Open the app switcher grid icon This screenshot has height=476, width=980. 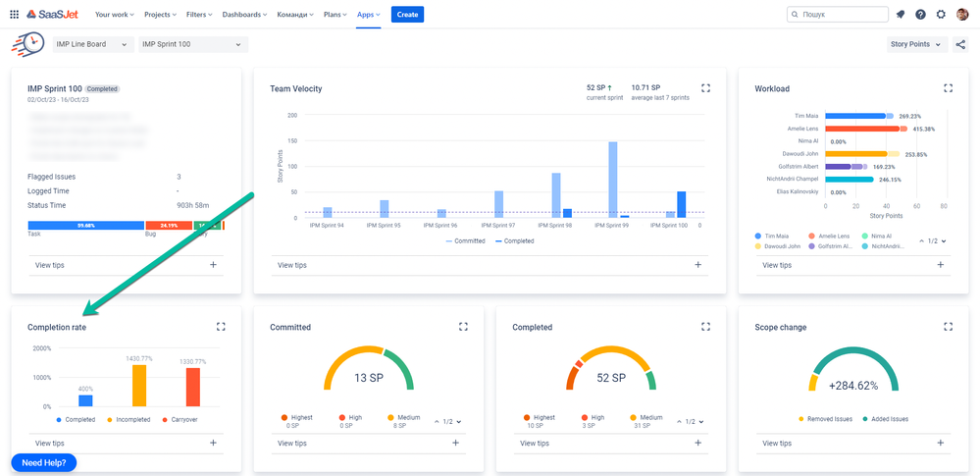tap(15, 15)
